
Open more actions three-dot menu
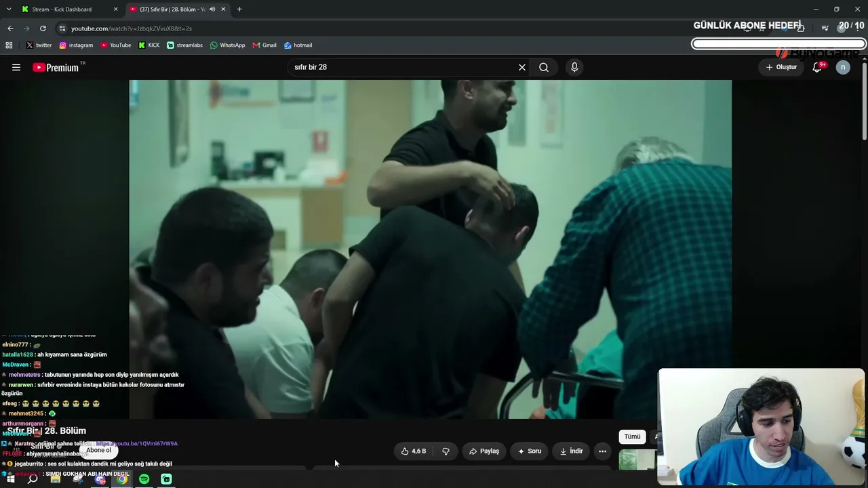click(602, 451)
